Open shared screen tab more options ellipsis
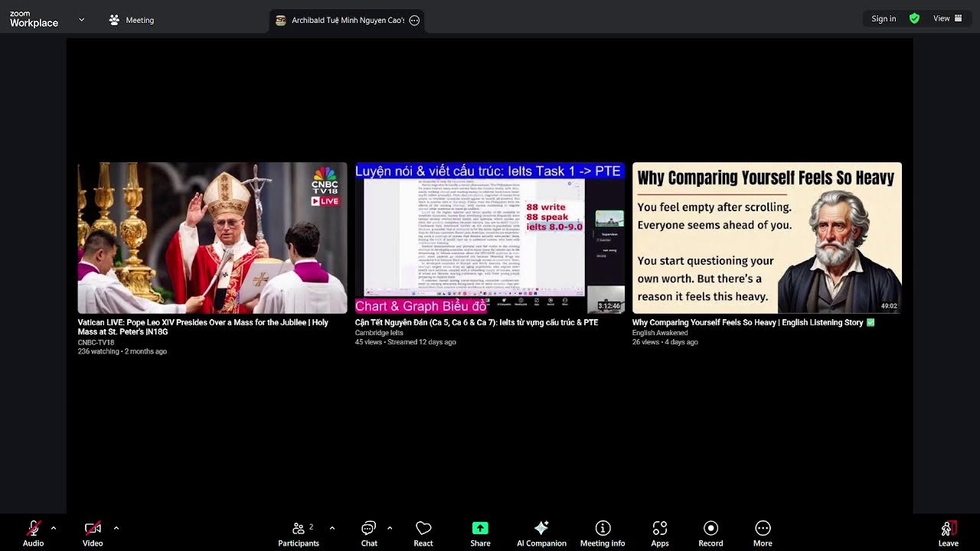Screen dimensions: 980x551 (x=414, y=21)
